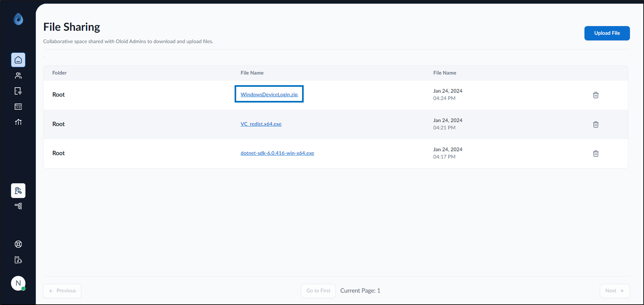Open the Home sidebar icon

(18, 60)
